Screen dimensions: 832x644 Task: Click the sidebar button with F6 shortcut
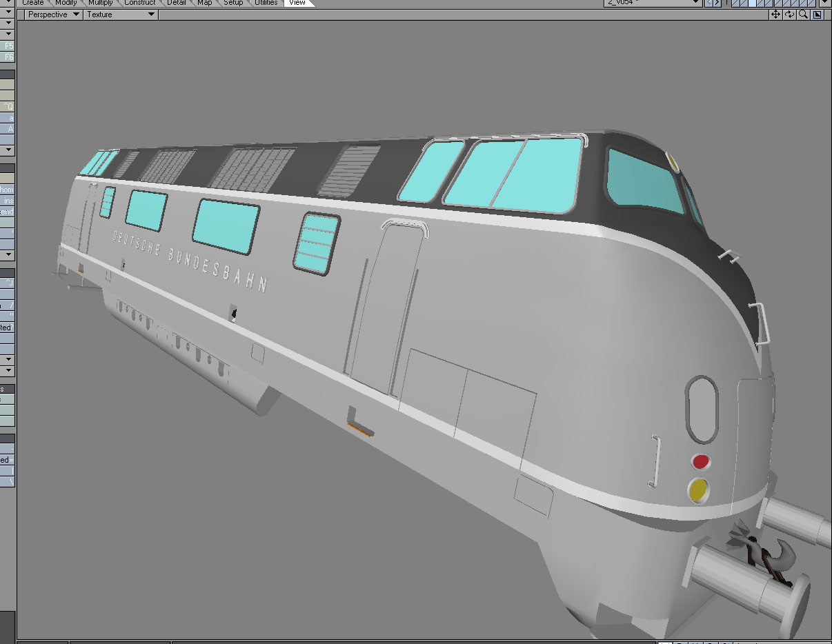8,57
